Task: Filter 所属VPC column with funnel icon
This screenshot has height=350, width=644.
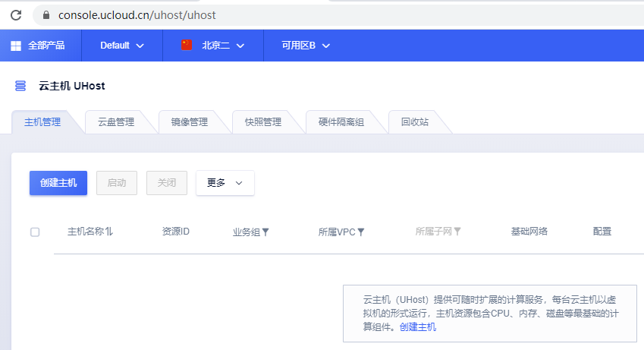Action: pos(360,232)
